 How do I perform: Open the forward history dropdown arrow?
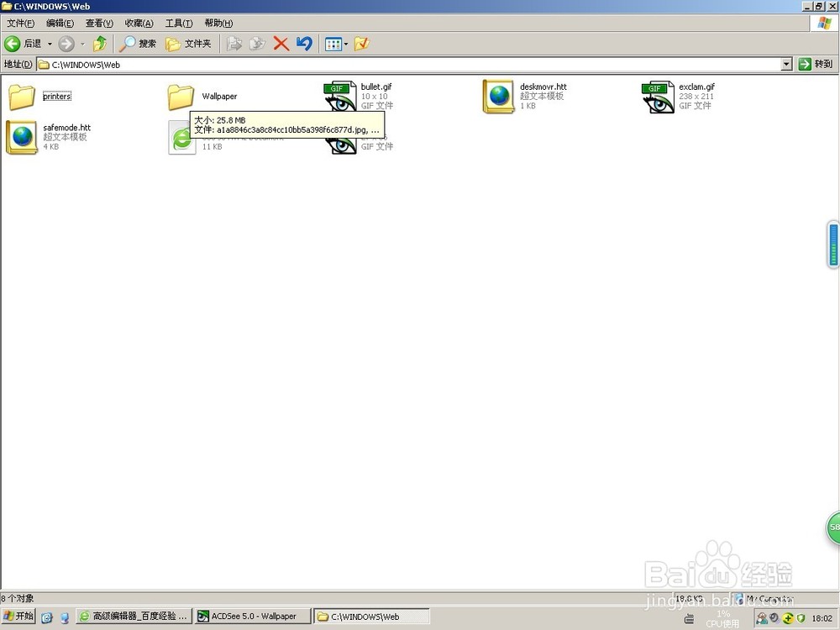82,44
